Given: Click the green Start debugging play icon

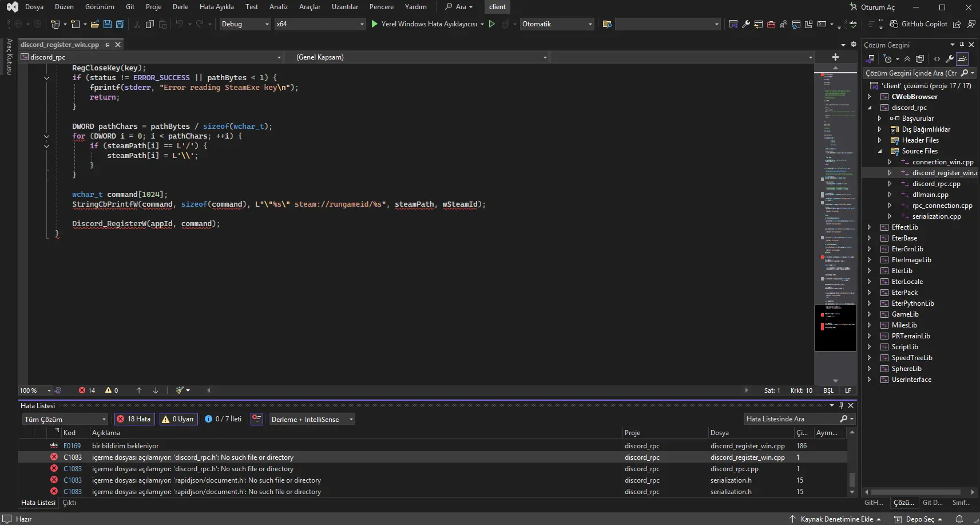Looking at the screenshot, I should 374,24.
